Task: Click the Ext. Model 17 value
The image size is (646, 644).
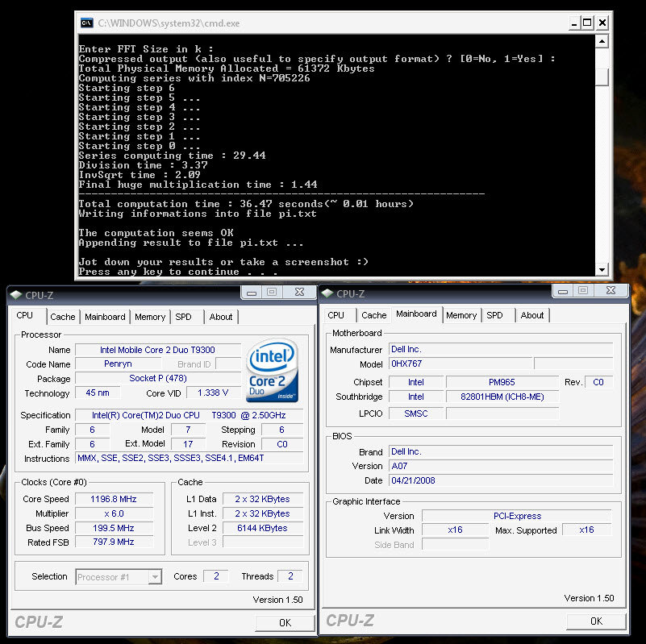Action: 188,444
